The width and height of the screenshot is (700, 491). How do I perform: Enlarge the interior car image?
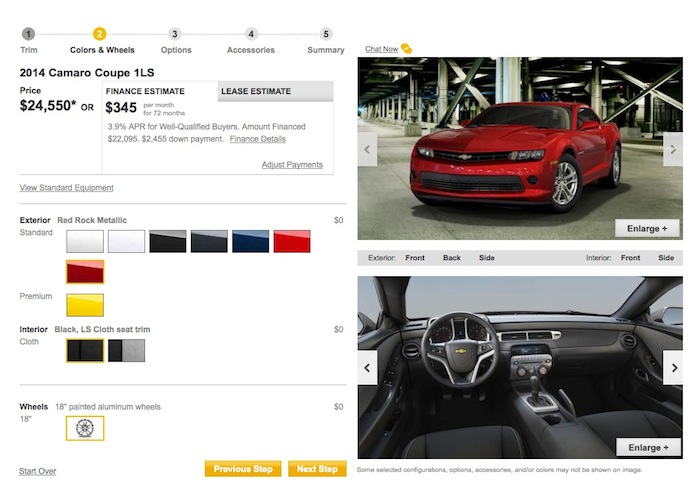(648, 447)
